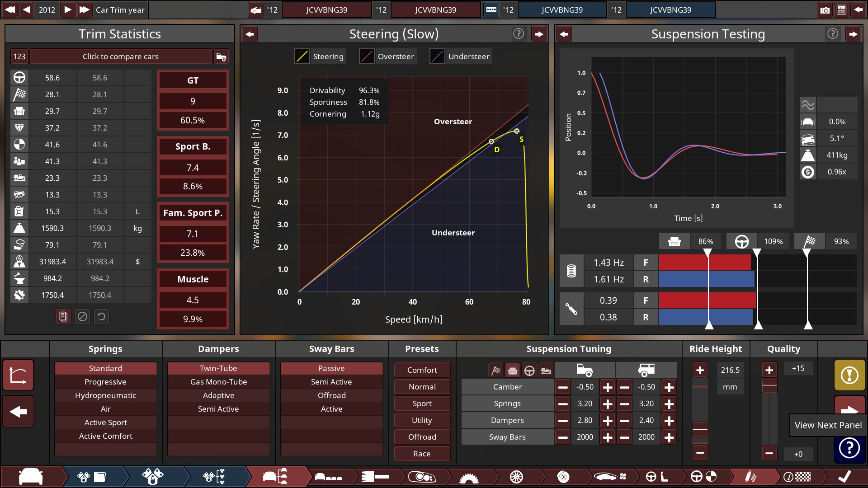Select the Progressive springs option
The image size is (868, 488).
(105, 382)
